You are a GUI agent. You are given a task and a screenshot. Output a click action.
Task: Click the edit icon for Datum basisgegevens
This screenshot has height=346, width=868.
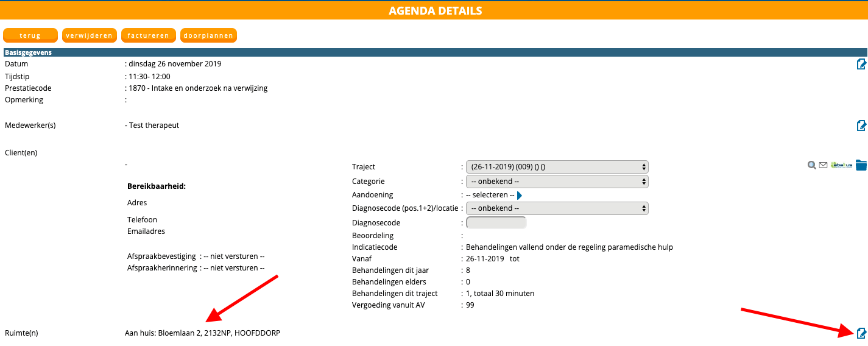(861, 64)
